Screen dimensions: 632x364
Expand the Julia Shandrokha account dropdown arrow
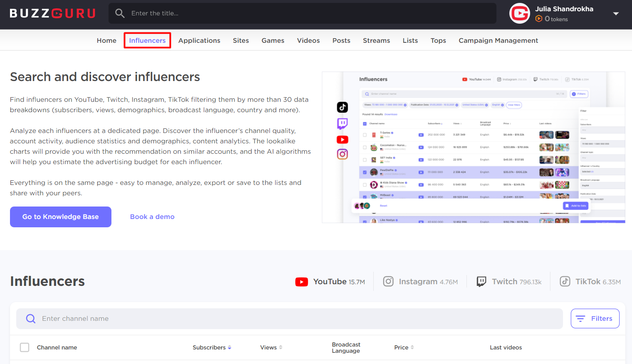616,14
